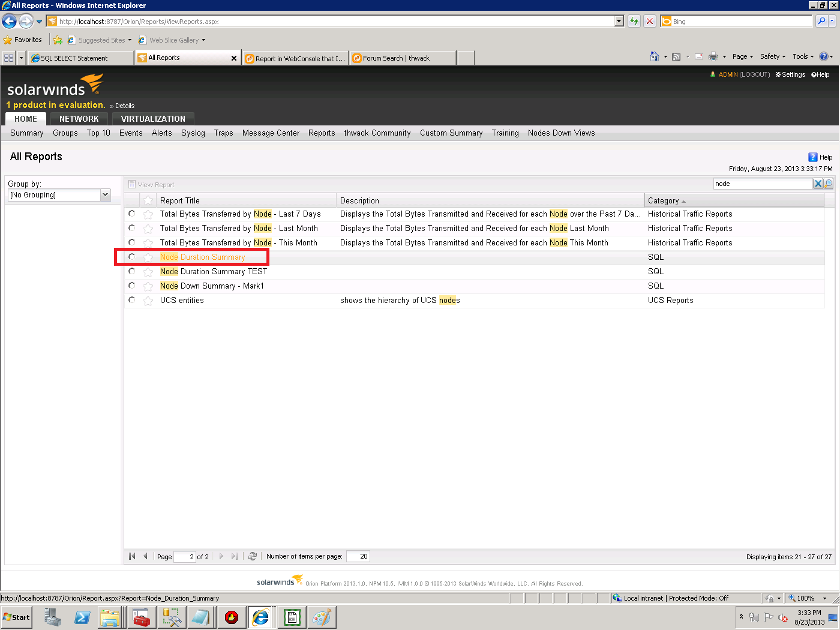Open the Top 10 menu item
840x630 pixels.
click(98, 133)
